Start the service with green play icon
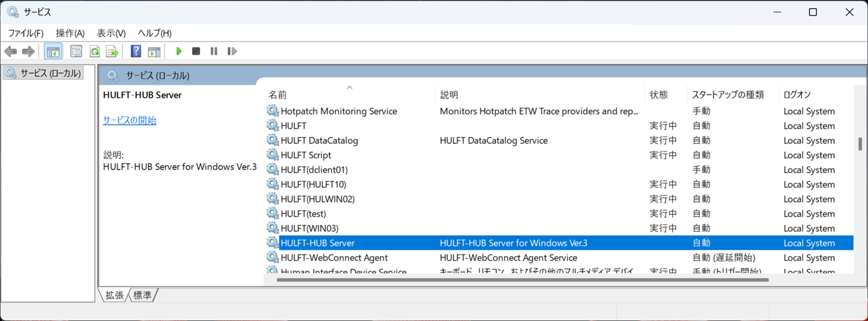Viewport: 868px width, 321px height. [179, 51]
